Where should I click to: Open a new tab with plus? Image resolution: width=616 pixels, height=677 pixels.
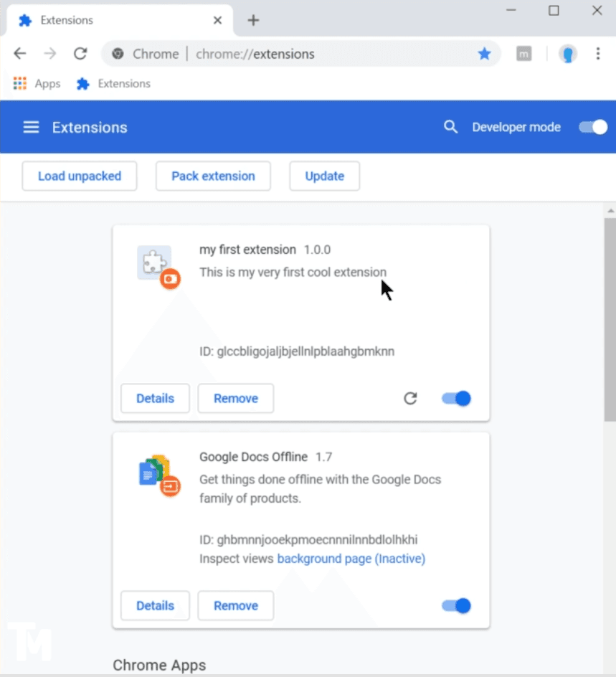(253, 20)
